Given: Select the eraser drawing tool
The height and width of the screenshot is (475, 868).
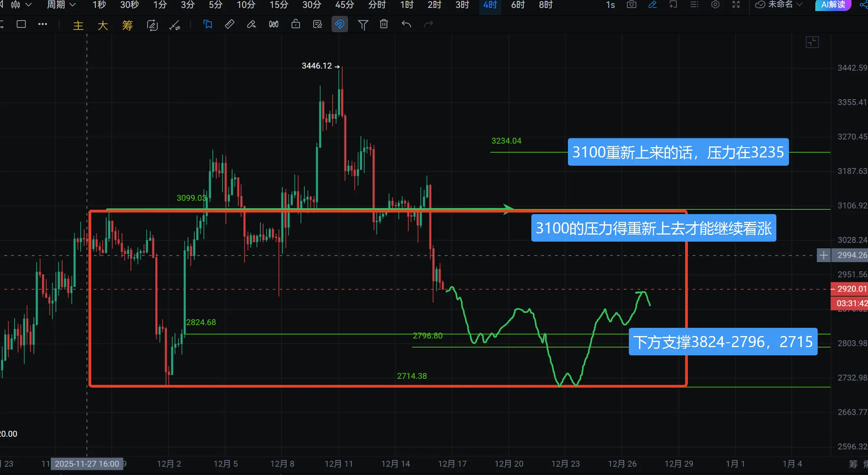Looking at the screenshot, I should point(251,24).
